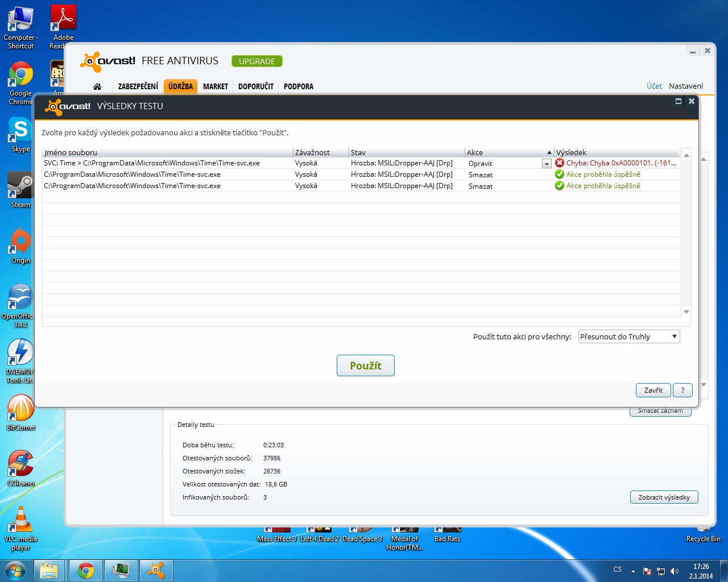Expand the Akce dropdown for Opravit row
The width and height of the screenshot is (728, 582).
pos(547,164)
